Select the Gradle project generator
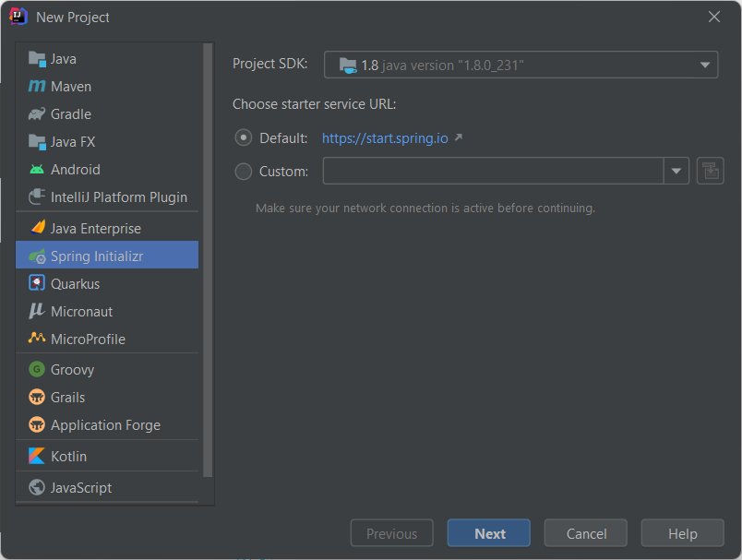Viewport: 742px width, 560px height. pyautogui.click(x=69, y=113)
